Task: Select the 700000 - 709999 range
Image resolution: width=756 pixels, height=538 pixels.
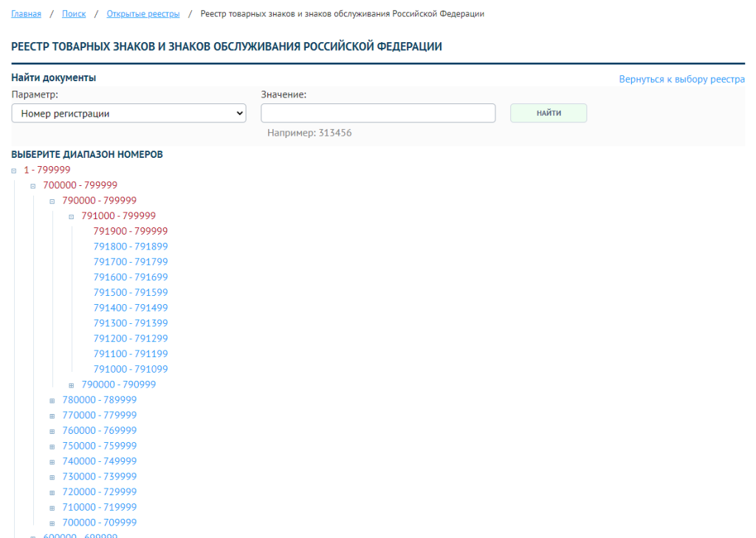Action: [x=98, y=522]
